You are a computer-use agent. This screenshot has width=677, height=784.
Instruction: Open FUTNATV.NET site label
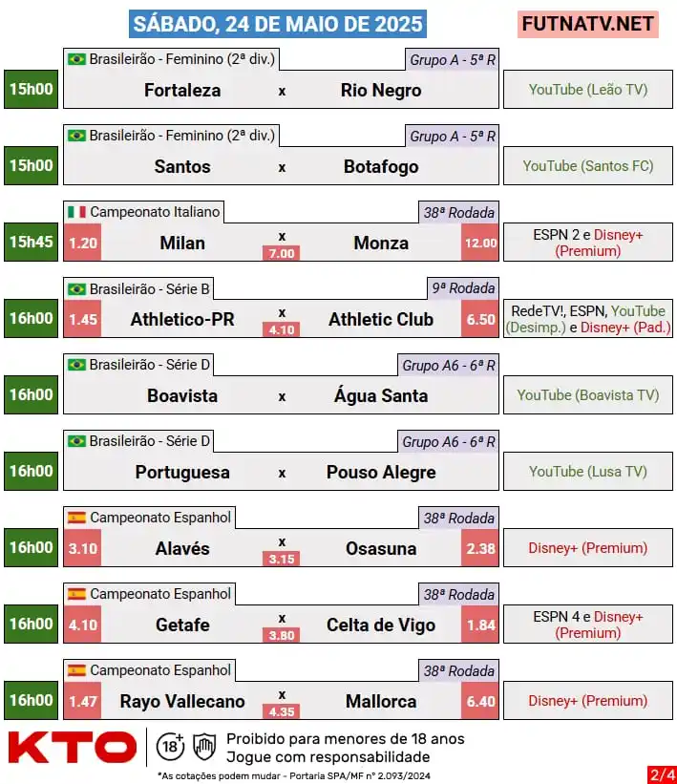pyautogui.click(x=588, y=24)
